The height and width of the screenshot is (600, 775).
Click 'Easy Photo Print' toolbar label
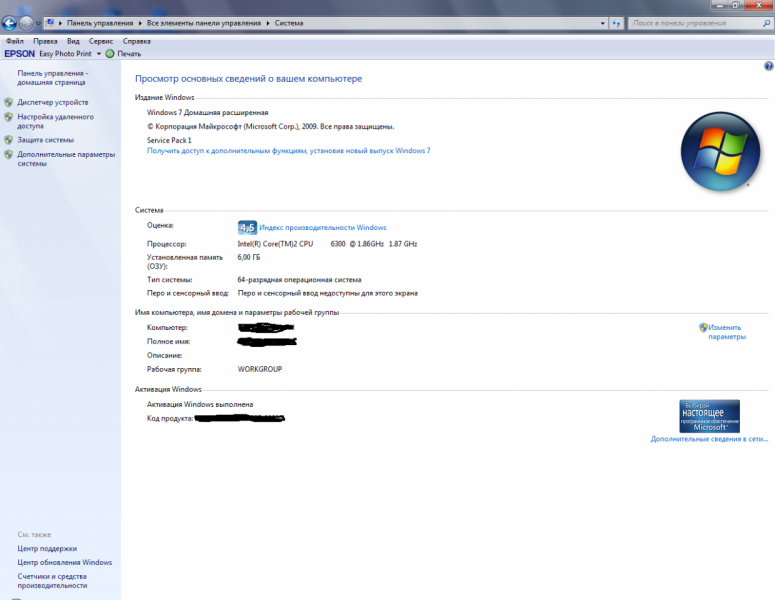[65, 53]
